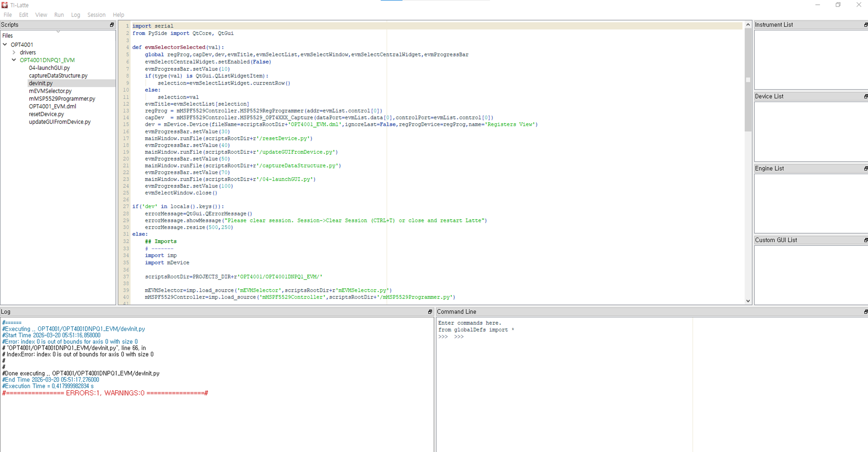Undock the Instrument List panel

click(865, 25)
